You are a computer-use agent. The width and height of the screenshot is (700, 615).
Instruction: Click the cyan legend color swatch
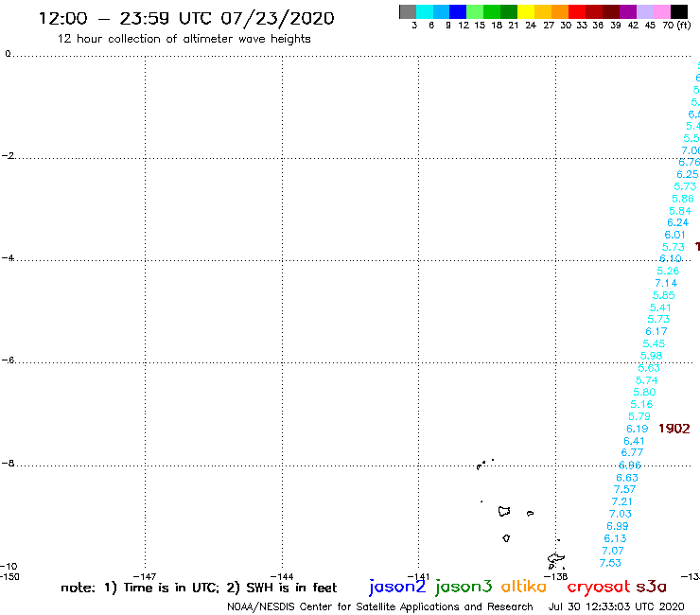click(x=425, y=11)
